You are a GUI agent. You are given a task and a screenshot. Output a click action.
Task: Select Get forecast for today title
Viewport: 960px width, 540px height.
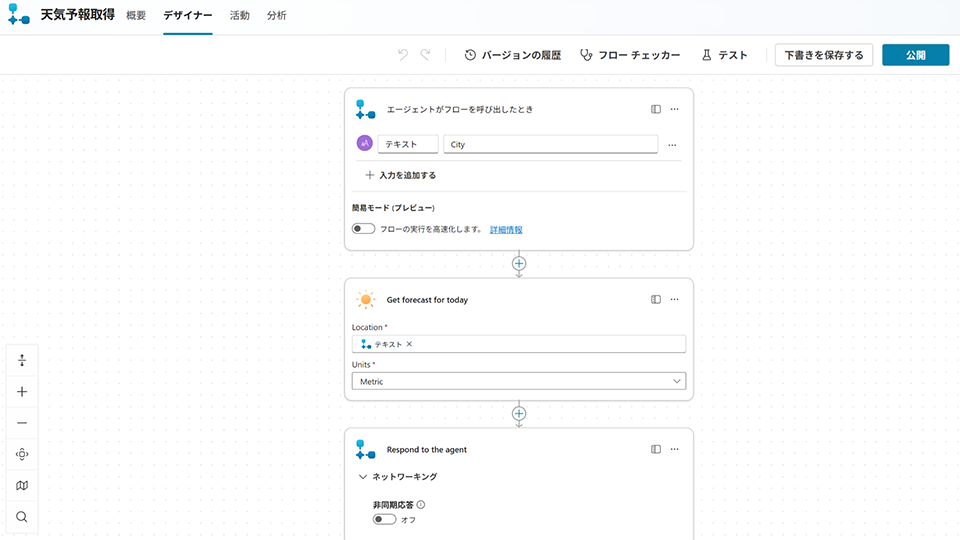[427, 300]
